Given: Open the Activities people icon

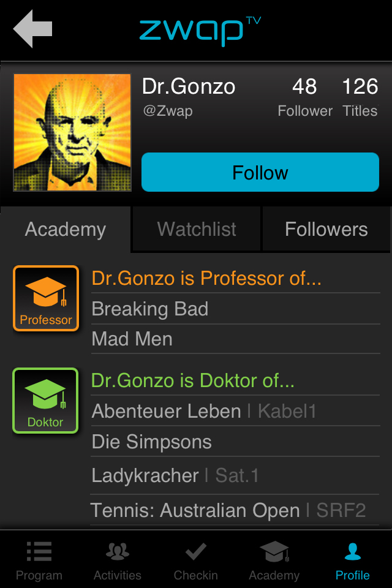Looking at the screenshot, I should click(118, 552).
